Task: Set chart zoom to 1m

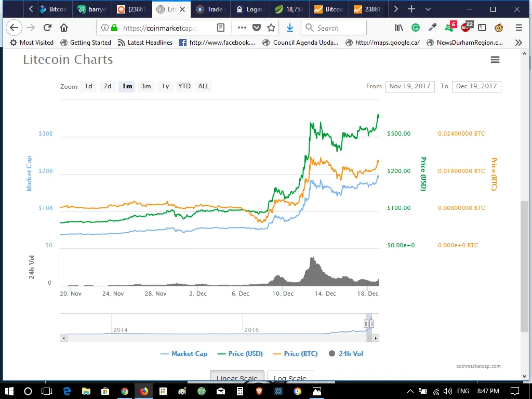Action: click(127, 86)
